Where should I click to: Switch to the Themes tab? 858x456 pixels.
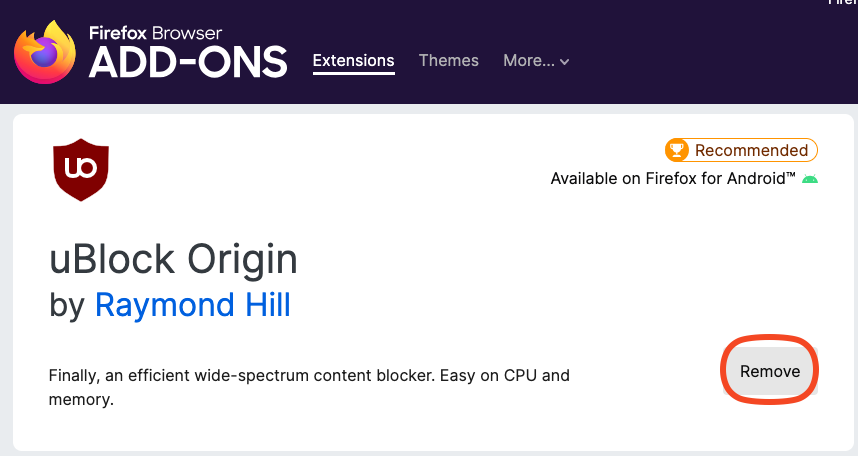click(x=449, y=60)
